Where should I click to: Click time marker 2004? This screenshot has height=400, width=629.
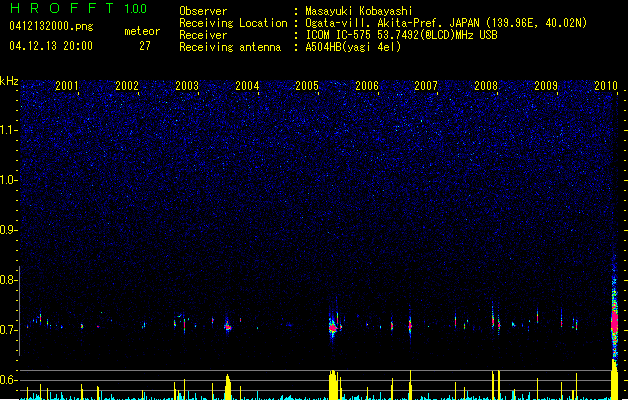point(247,86)
